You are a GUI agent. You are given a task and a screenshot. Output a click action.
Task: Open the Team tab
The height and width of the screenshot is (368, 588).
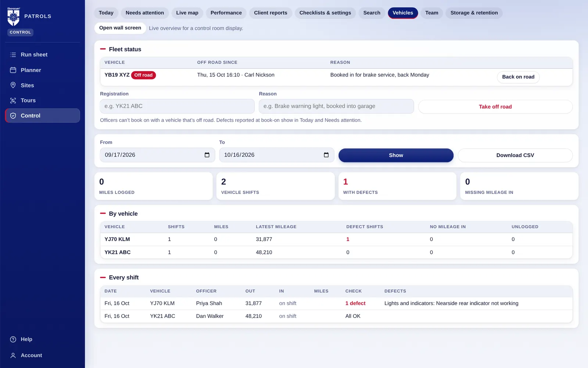point(432,13)
